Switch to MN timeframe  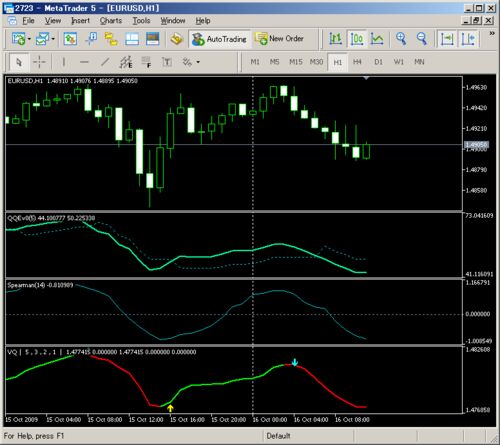pos(419,62)
